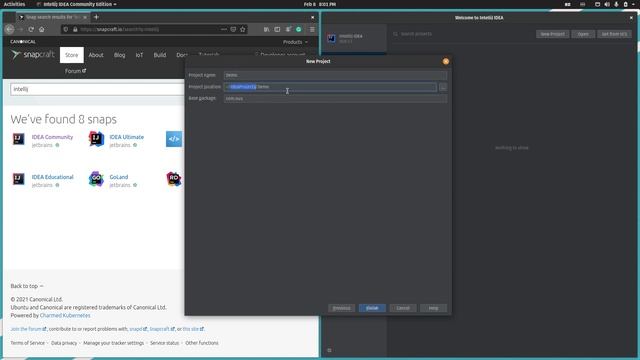Open the Build menu item

(x=160, y=55)
